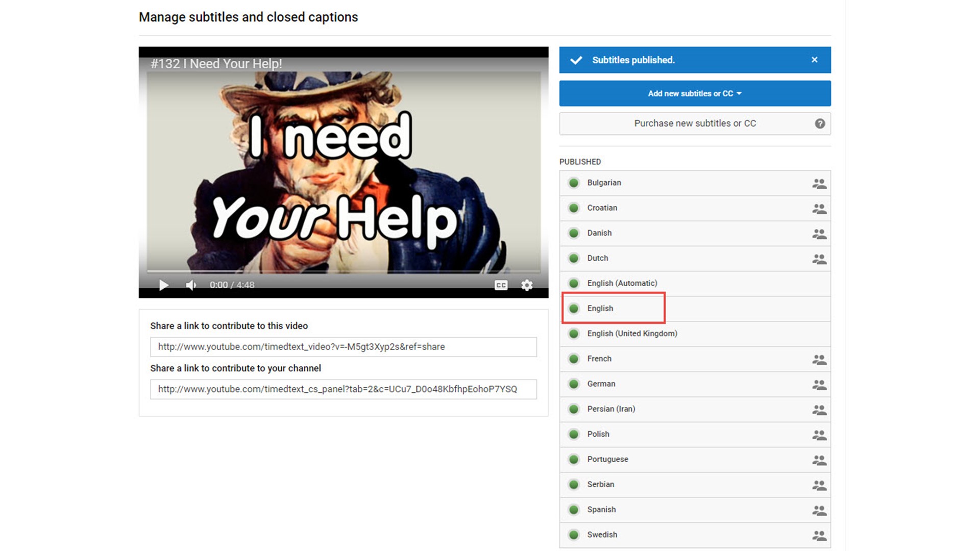The image size is (980, 551).
Task: Click the community contributors icon for Croatian
Action: (x=819, y=209)
